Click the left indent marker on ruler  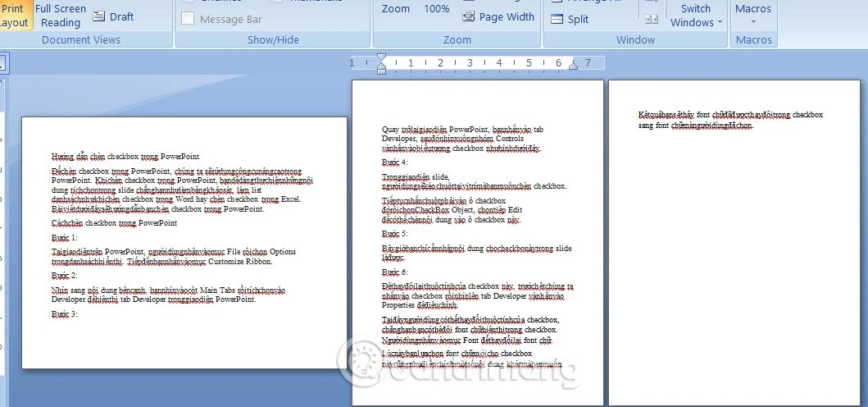381,64
